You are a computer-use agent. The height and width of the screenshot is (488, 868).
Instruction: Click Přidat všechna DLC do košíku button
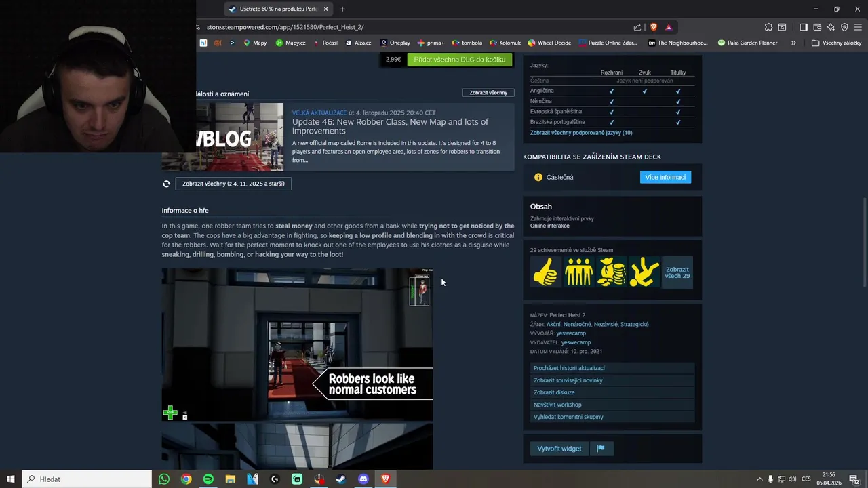[459, 60]
